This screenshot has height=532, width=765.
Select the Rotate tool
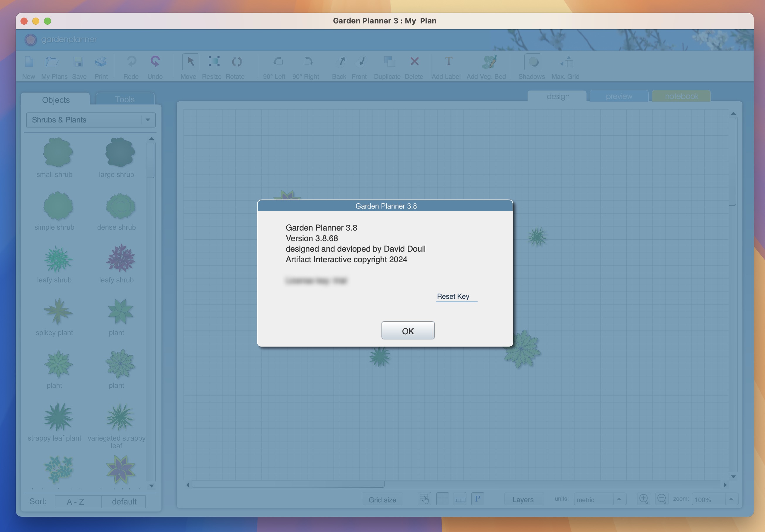237,62
